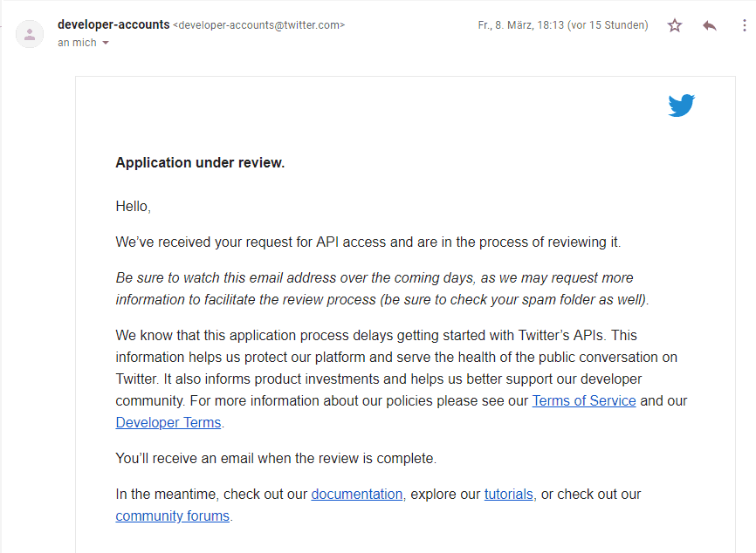The image size is (756, 553).
Task: Click the sender address developer-accounts@twitter.com
Action: pyautogui.click(x=259, y=25)
